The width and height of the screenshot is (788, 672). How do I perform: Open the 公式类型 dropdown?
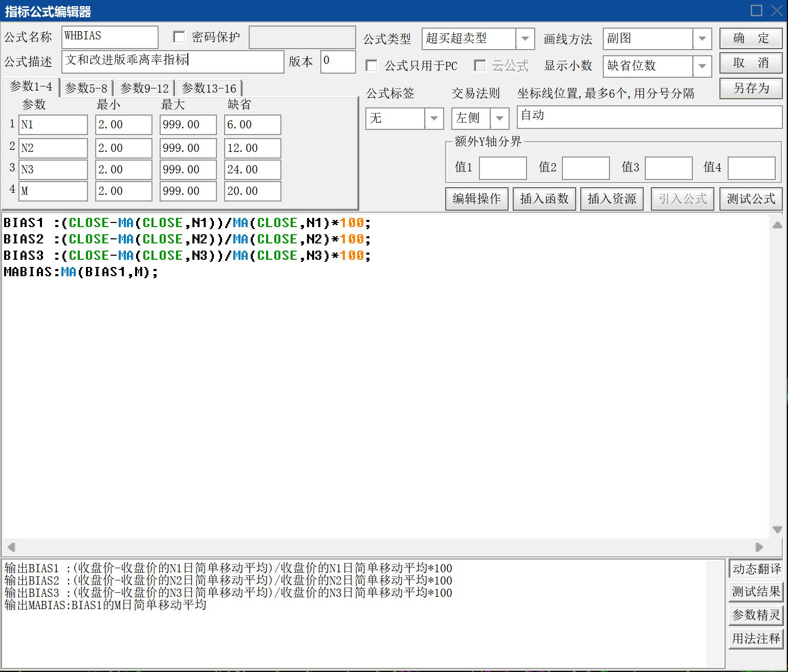click(x=525, y=39)
